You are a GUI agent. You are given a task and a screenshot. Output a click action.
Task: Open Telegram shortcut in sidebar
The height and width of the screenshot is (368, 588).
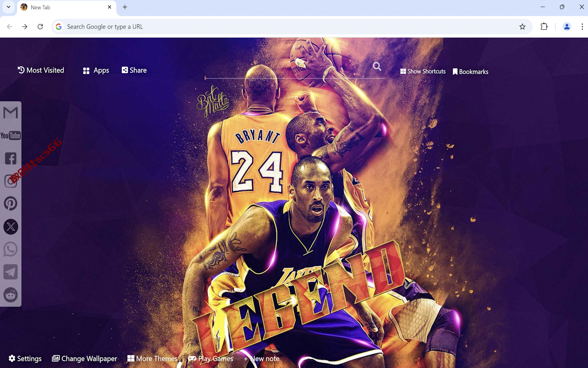point(11,272)
